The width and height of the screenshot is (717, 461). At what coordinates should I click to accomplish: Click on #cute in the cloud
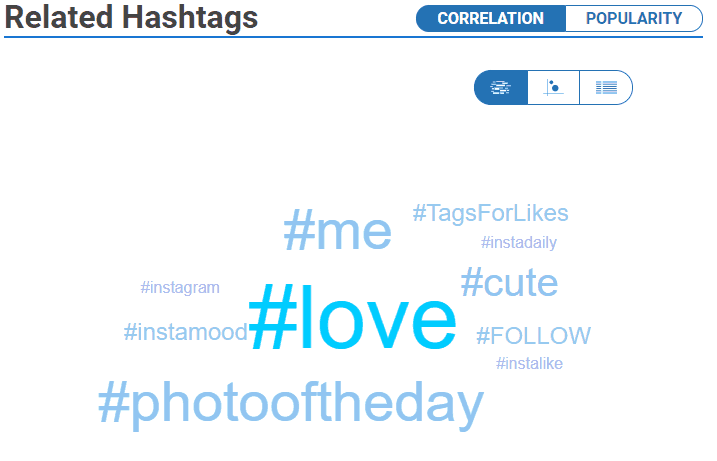tap(509, 283)
